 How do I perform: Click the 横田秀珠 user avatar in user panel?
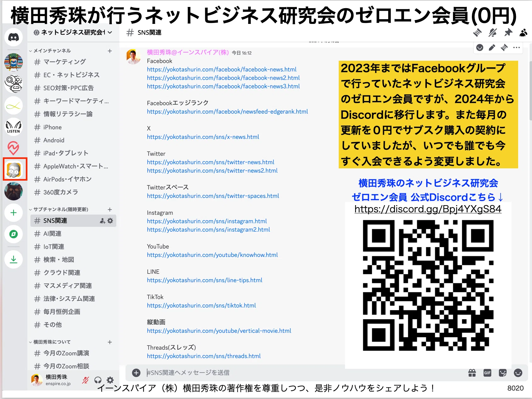37,380
